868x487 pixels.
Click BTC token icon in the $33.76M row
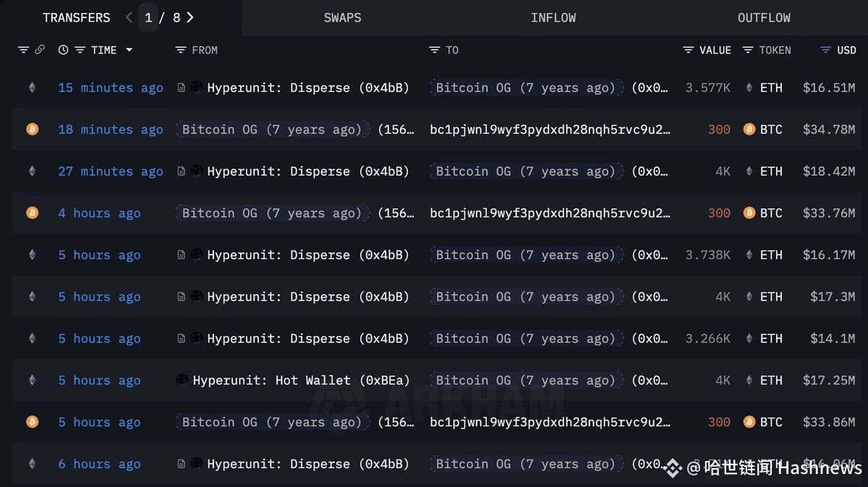coord(749,213)
